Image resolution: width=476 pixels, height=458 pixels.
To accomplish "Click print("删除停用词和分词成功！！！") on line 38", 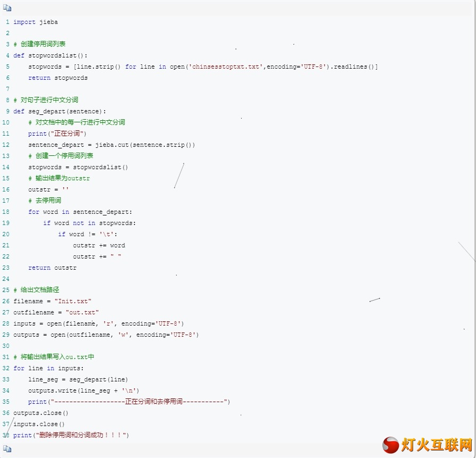I will pyautogui.click(x=71, y=435).
